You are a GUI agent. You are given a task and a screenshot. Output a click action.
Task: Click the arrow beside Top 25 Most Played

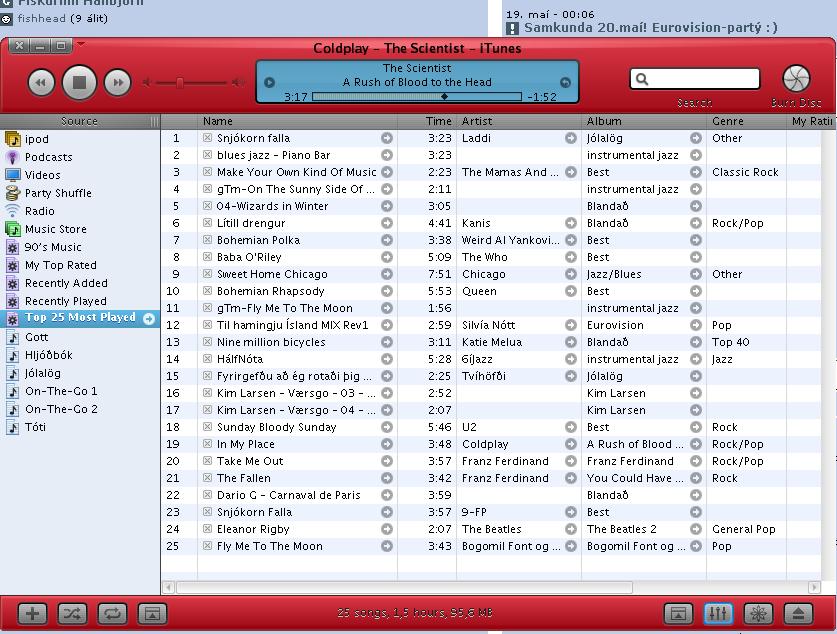tap(149, 319)
